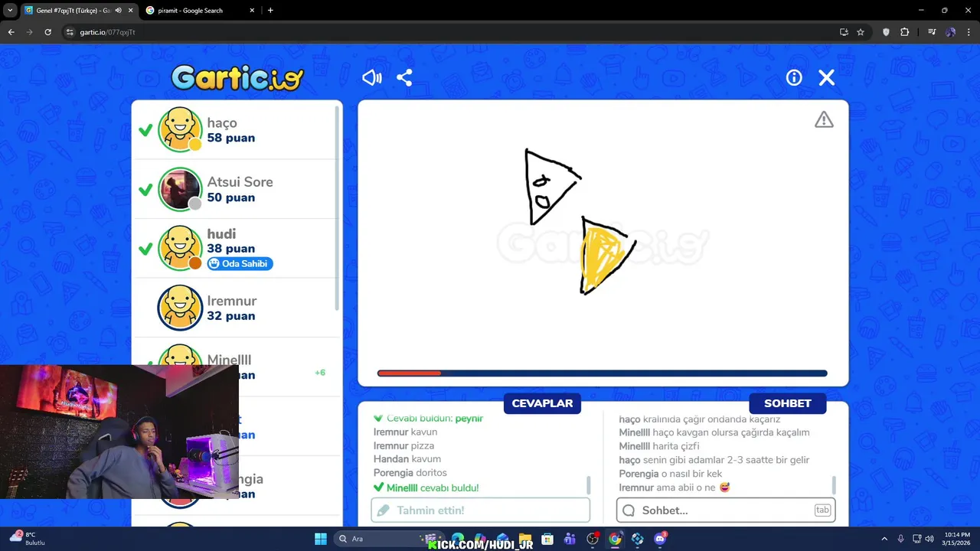Viewport: 980px width, 551px height.
Task: Click the install app icon in address bar
Action: (844, 32)
